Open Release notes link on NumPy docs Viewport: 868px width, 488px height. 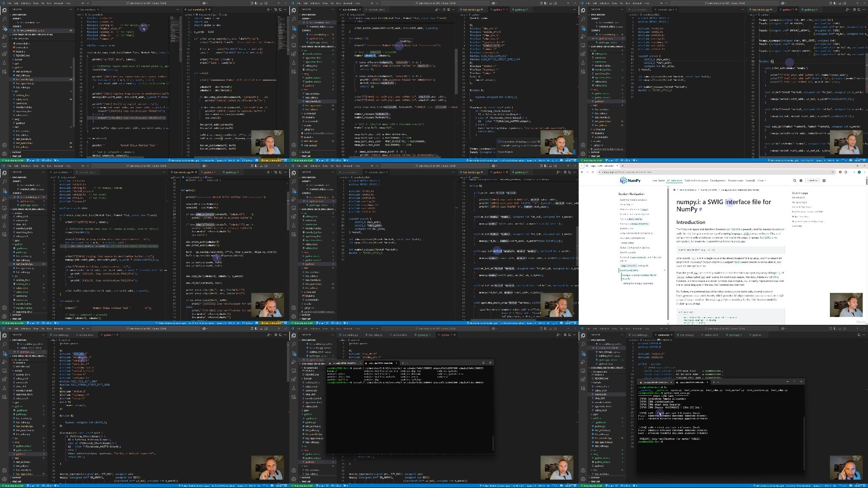(x=735, y=181)
